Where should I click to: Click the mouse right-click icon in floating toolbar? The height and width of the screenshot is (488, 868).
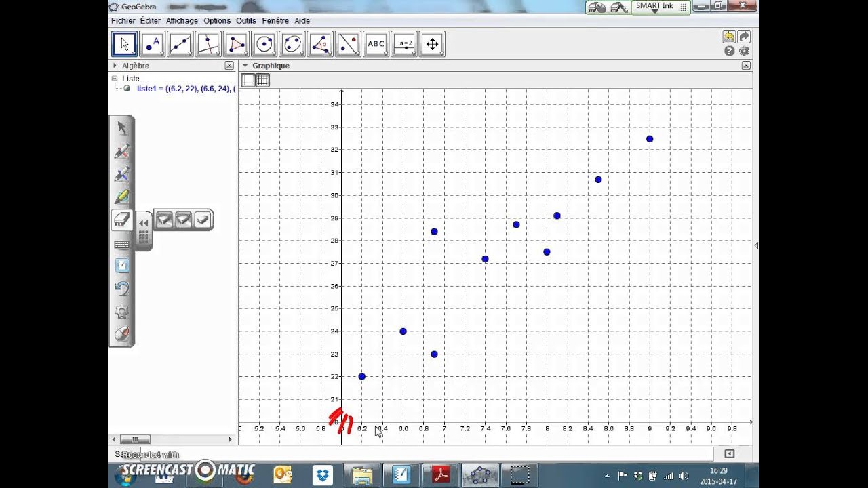click(x=122, y=334)
